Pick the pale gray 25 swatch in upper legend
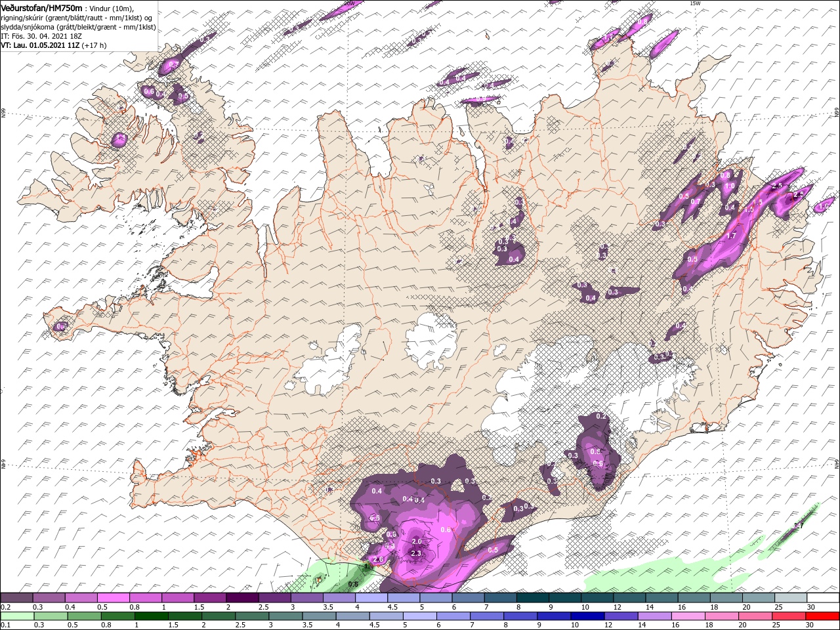 [x=789, y=598]
